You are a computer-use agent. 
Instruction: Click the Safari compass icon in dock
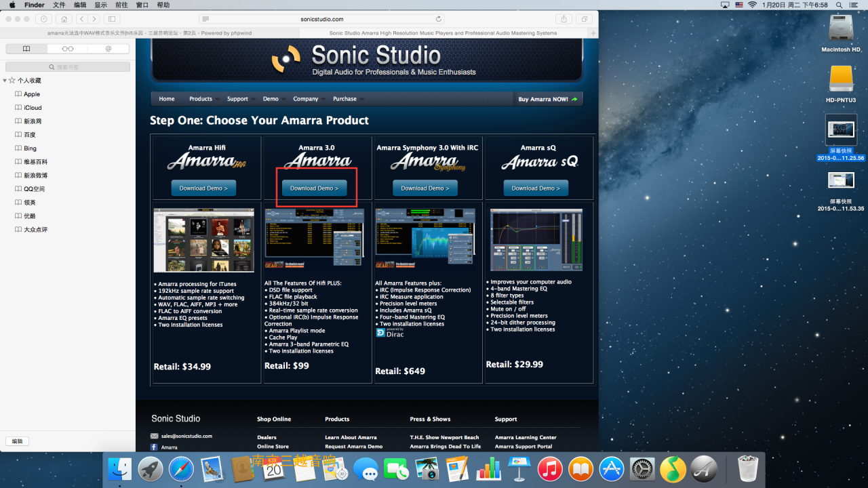pos(181,469)
